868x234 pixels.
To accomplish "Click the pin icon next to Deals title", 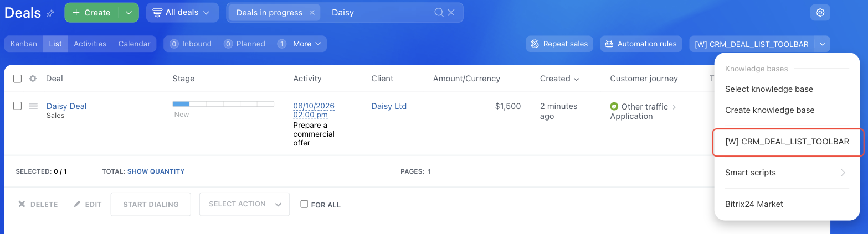I will pos(50,13).
